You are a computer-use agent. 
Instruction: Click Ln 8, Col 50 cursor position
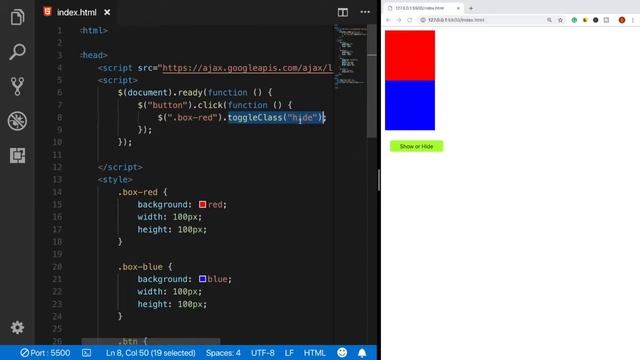point(151,353)
